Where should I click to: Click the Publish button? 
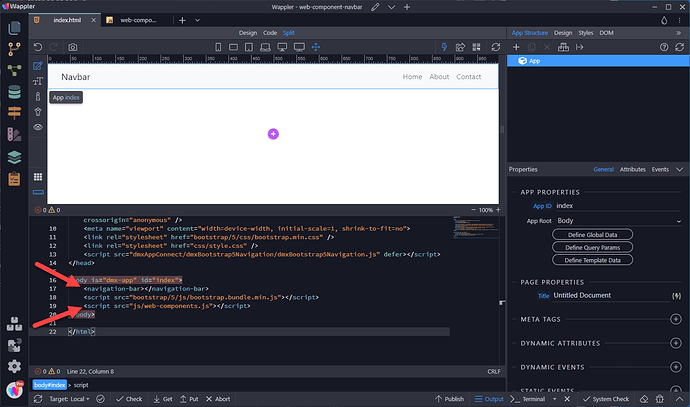pyautogui.click(x=449, y=399)
